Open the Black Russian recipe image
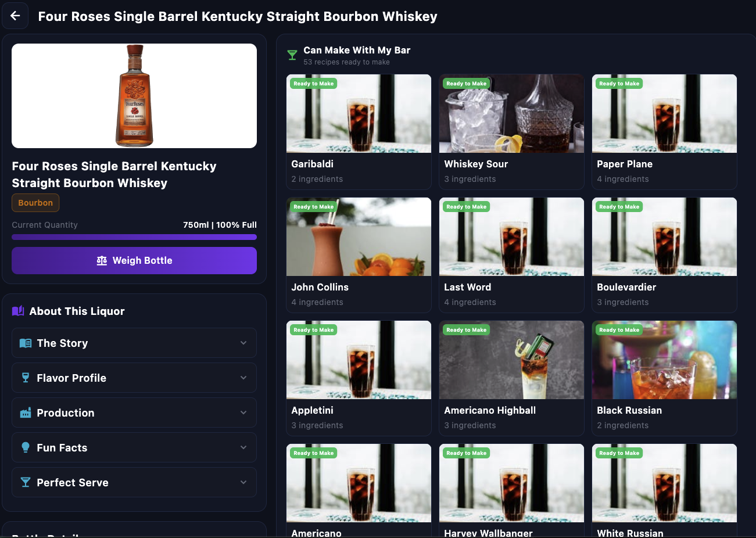This screenshot has width=756, height=538. [665, 360]
